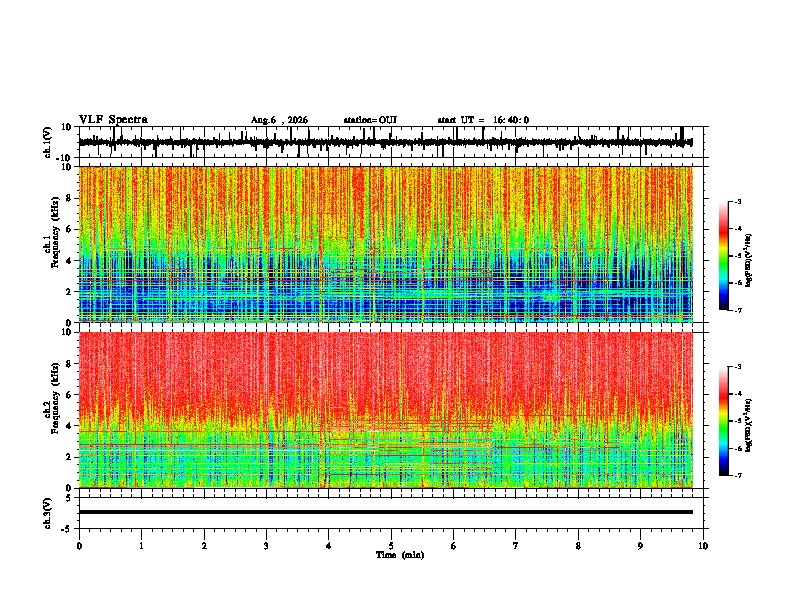Click the "6" kHz tick on ch.1 spectrogram
This screenshot has width=792, height=612.
tap(70, 229)
